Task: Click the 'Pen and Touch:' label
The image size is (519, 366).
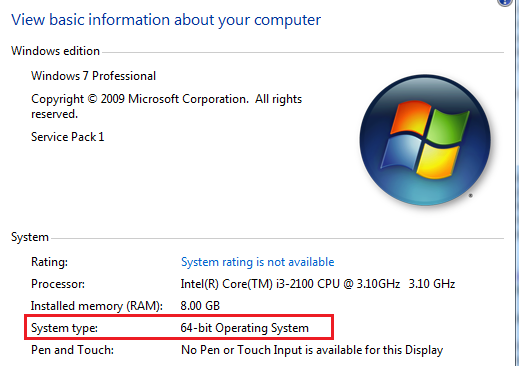Action: tap(72, 350)
